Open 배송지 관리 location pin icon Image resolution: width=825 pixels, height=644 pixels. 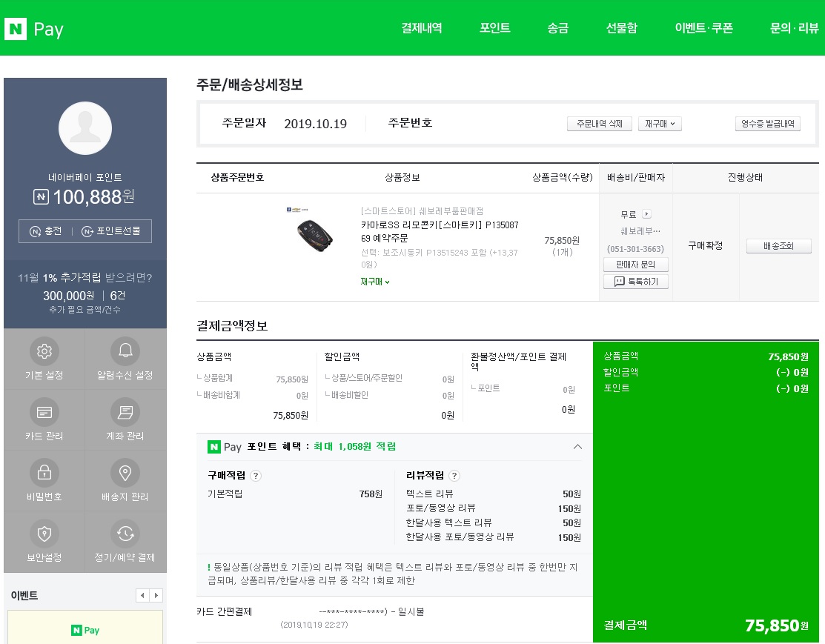tap(125, 473)
